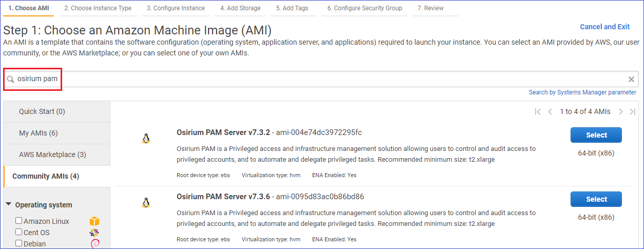Click Search by Systems Manager parameter link
644x249 pixels.
point(582,92)
